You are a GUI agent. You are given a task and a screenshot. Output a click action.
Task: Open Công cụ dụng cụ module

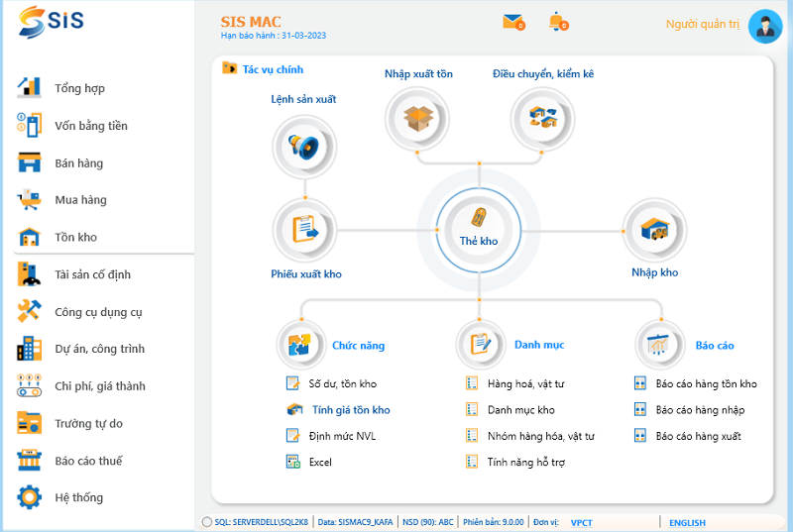point(98,312)
